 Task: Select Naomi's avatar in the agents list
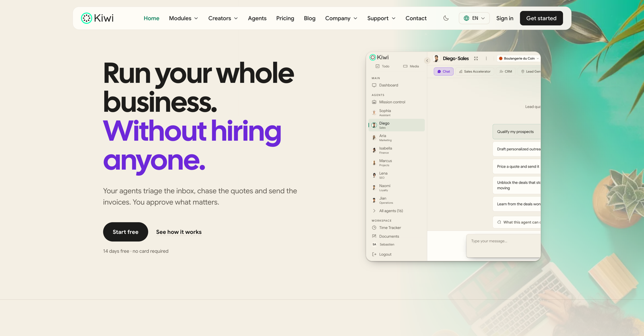coord(374,188)
